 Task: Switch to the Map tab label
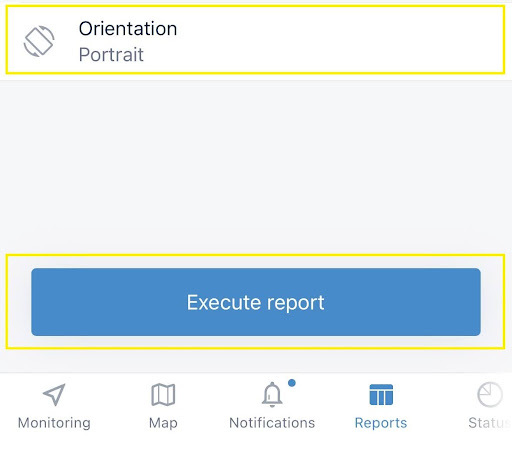[x=163, y=423]
